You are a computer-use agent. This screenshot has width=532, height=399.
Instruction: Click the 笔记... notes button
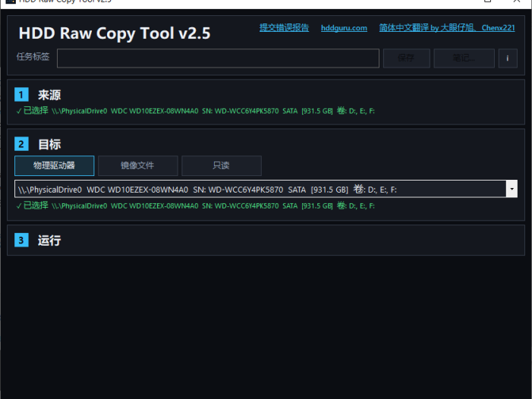464,58
